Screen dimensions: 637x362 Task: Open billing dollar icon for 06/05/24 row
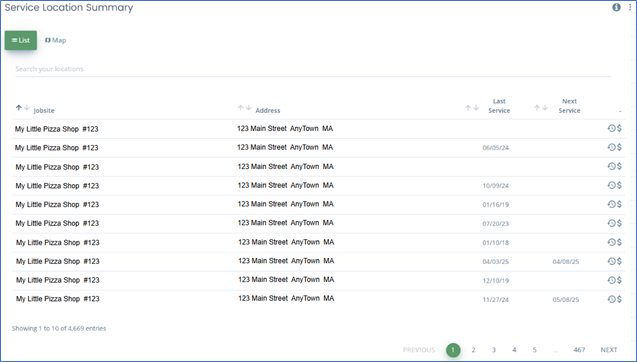pyautogui.click(x=619, y=147)
